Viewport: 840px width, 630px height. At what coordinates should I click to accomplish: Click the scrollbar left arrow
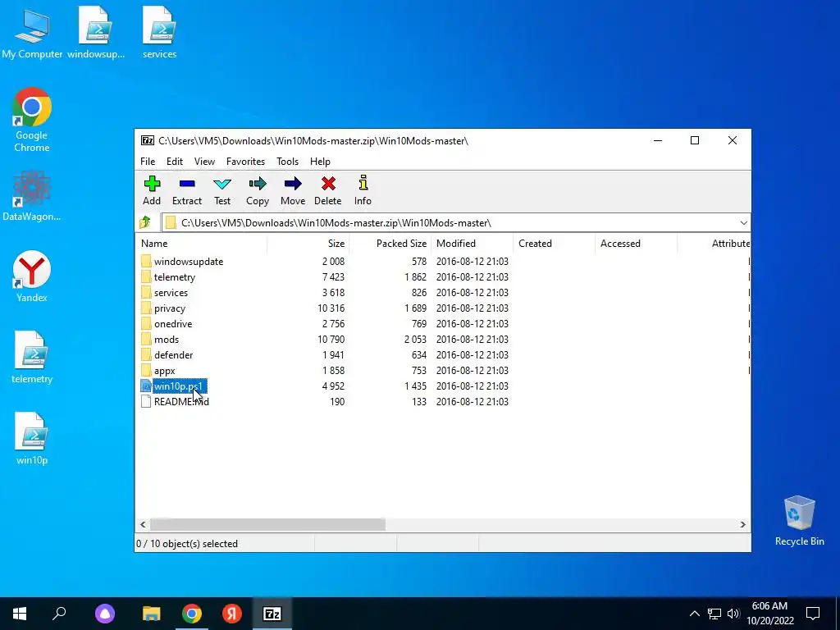coord(143,524)
